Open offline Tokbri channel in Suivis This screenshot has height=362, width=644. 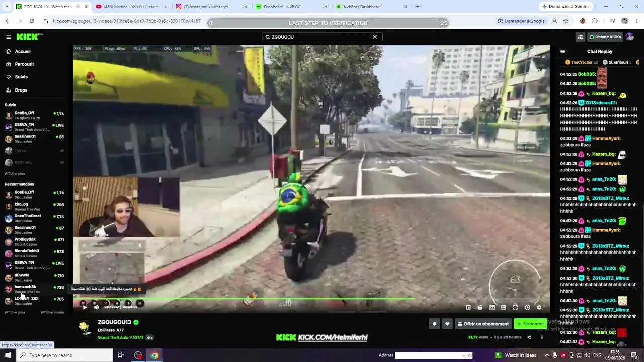34,150
